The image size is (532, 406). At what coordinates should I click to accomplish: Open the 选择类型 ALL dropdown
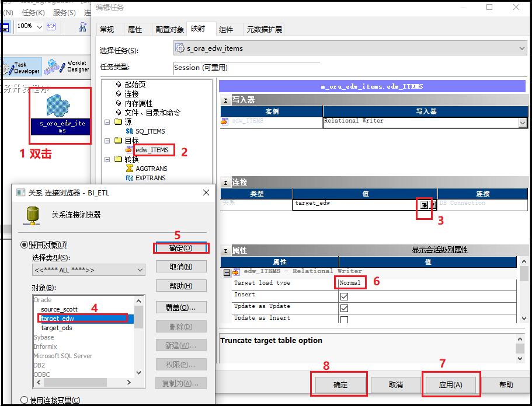click(140, 270)
